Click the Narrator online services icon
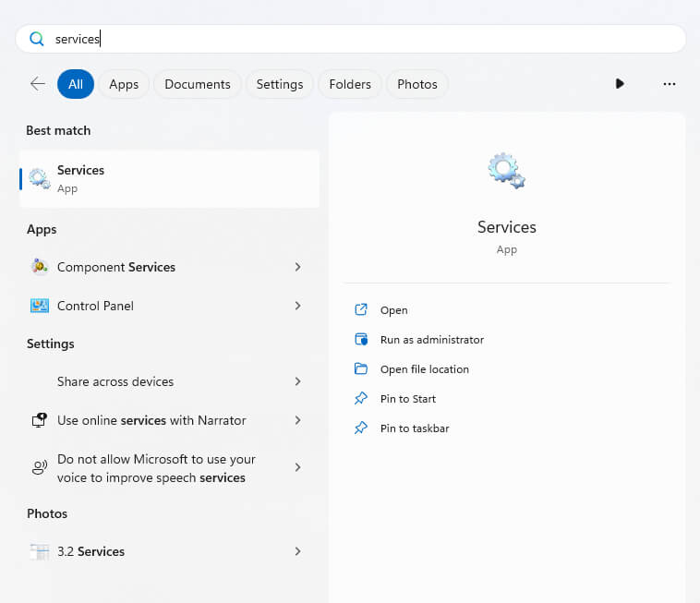 point(40,420)
